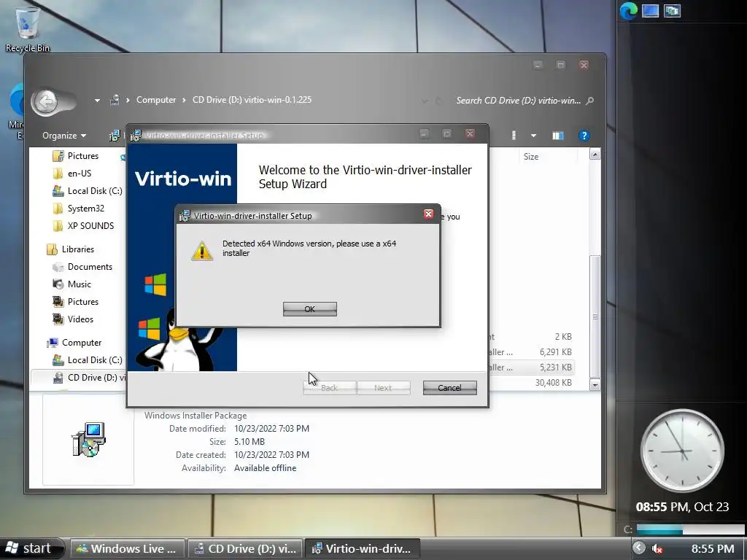Screen dimensions: 747x560
Task: Click the Explorer back arrow button
Action: 46,101
